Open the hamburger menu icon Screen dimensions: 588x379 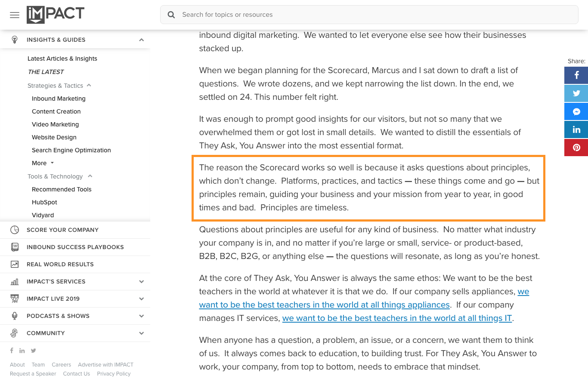point(15,15)
